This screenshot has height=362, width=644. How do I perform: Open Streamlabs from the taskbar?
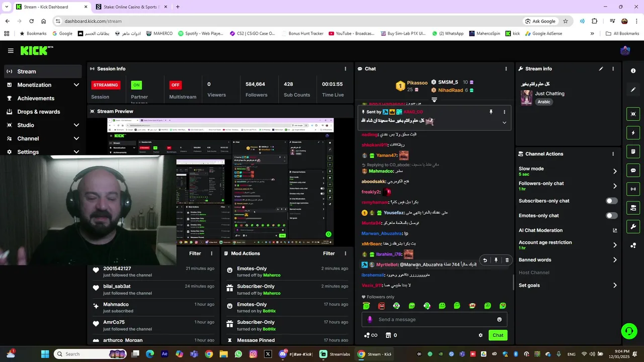click(x=336, y=354)
